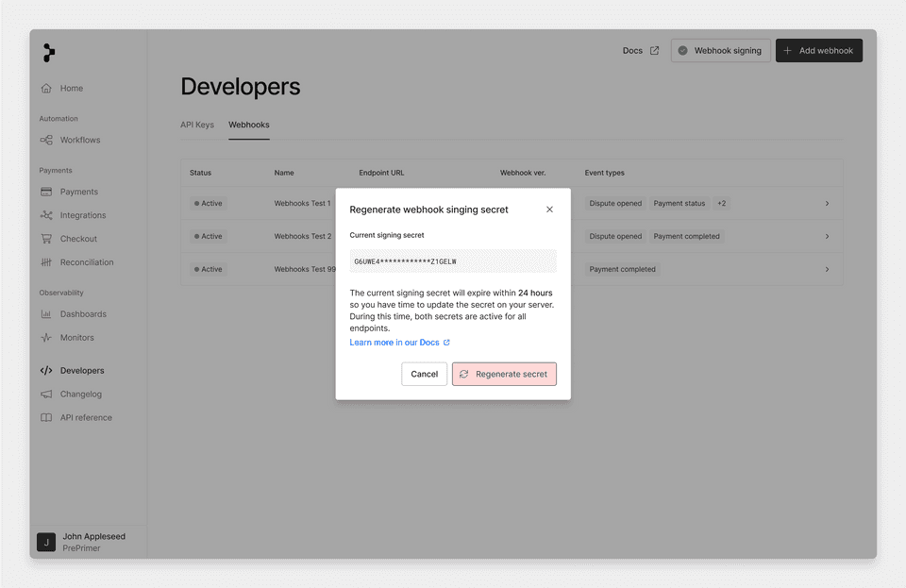
Task: Click Active status of Webhooks Test 99
Action: click(x=208, y=269)
